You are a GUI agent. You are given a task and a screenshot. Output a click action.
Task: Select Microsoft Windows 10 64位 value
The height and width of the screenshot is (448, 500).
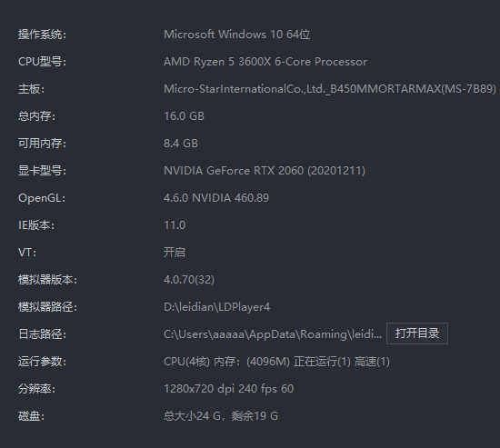pyautogui.click(x=237, y=35)
